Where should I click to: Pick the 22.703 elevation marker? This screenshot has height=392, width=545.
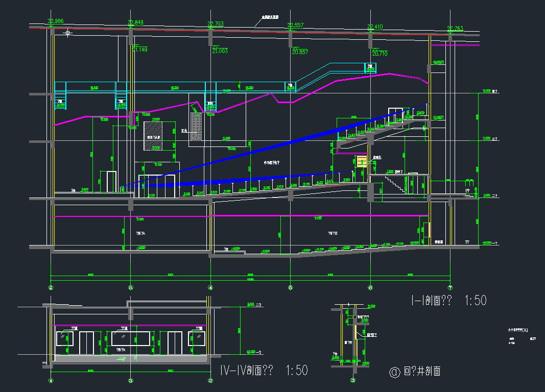216,24
